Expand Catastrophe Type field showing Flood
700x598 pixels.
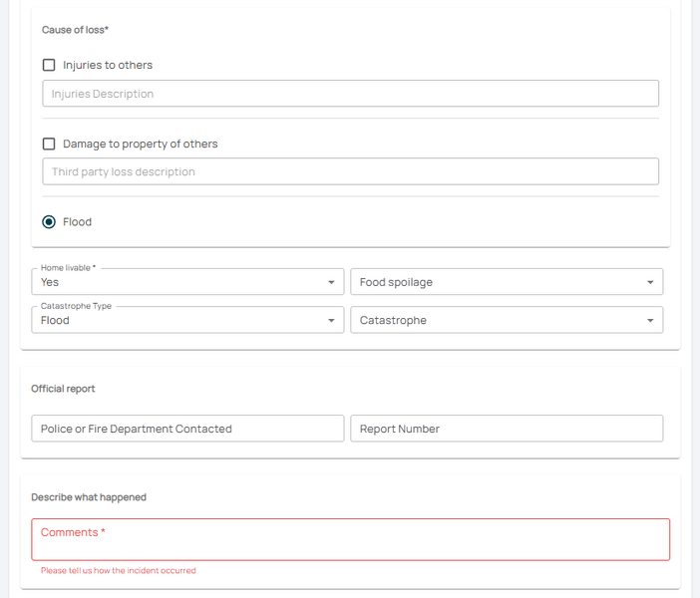[179, 320]
